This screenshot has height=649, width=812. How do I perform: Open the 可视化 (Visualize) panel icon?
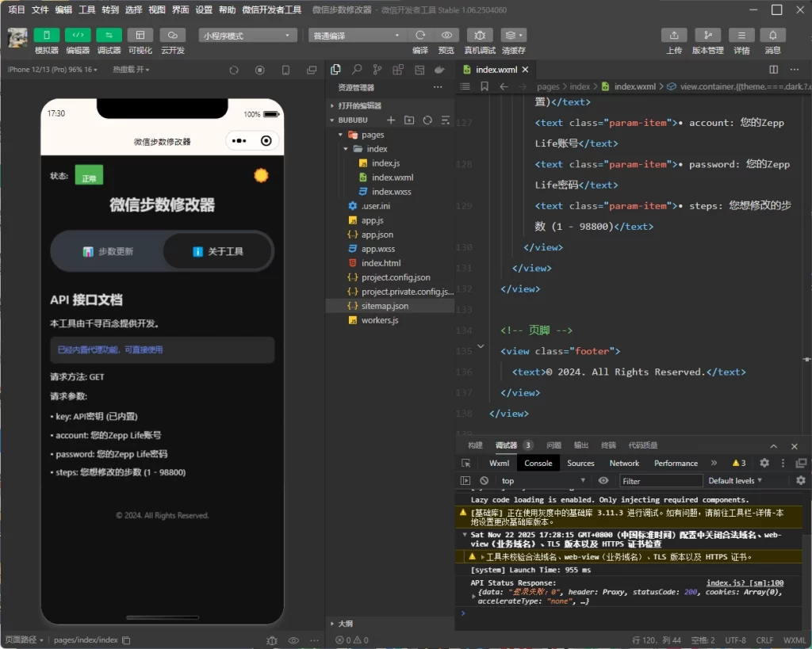tap(140, 36)
